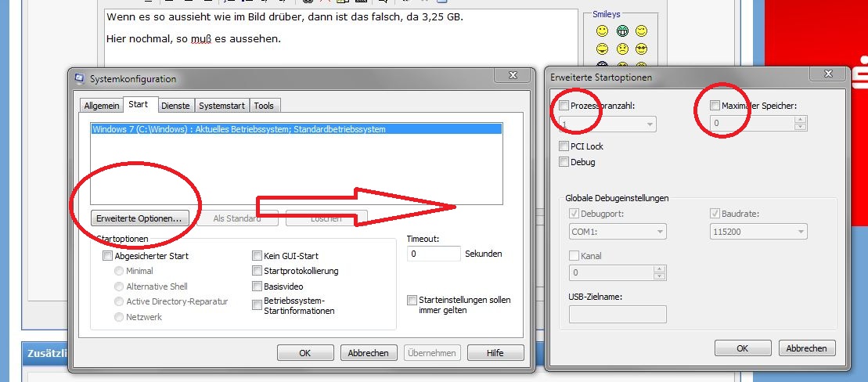This screenshot has width=868, height=382.
Task: Enable the Maximaler Speicher checkbox
Action: point(715,105)
